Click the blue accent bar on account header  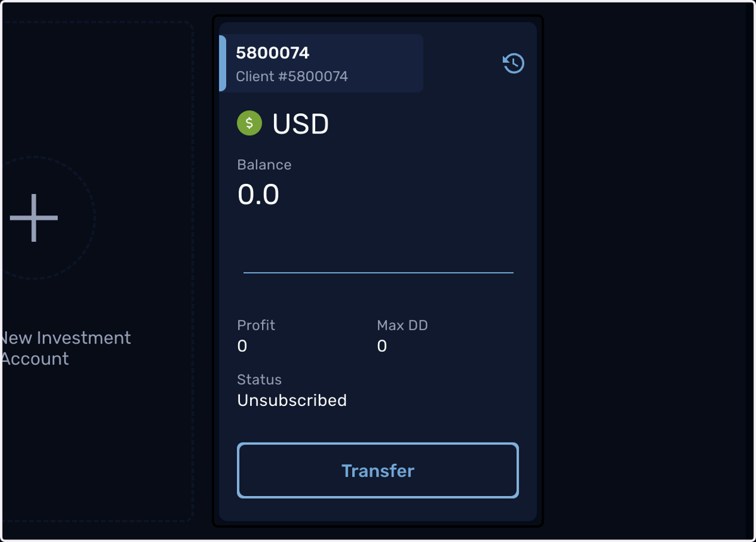pyautogui.click(x=222, y=63)
